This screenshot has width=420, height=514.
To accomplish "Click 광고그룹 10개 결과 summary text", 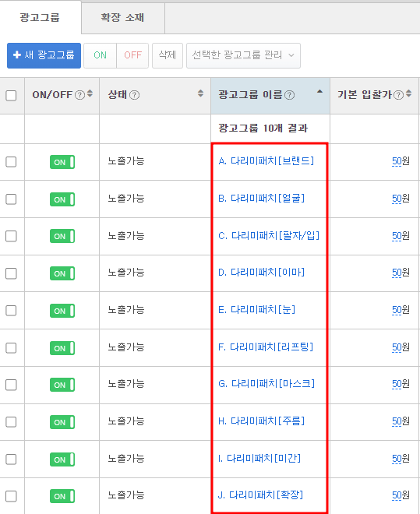I will 263,128.
